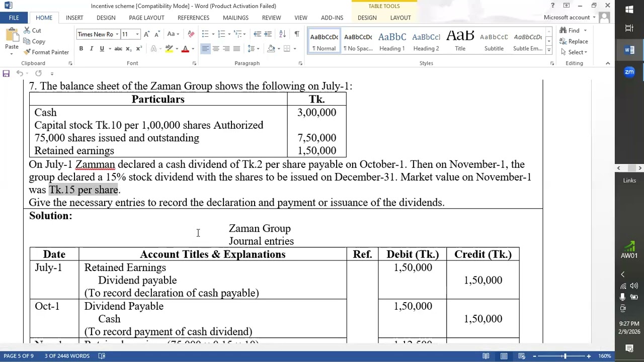
Task: Clear all formatting from selection
Action: click(x=191, y=34)
